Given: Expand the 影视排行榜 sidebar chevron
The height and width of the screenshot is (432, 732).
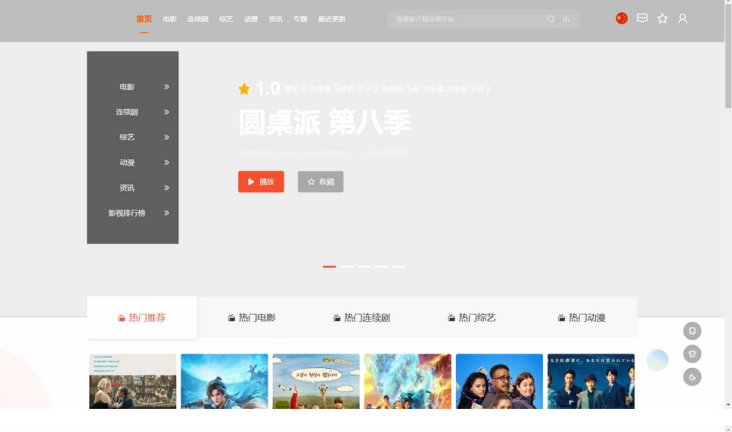Looking at the screenshot, I should tap(166, 213).
